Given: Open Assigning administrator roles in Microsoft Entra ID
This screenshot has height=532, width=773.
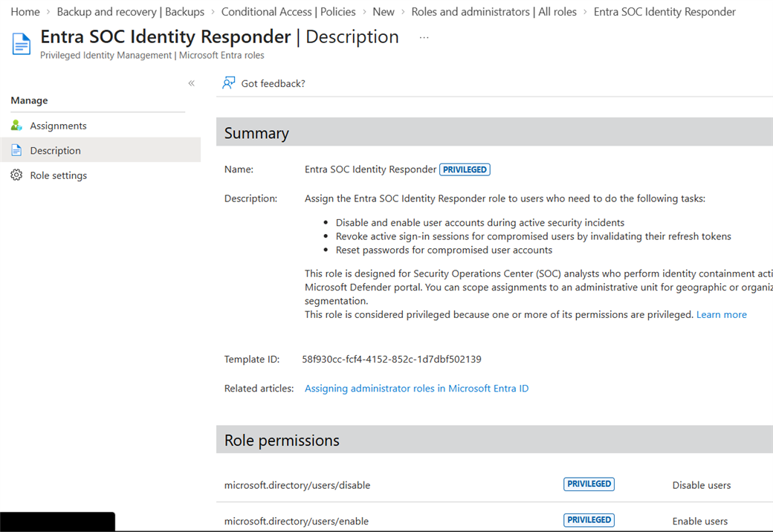Looking at the screenshot, I should (x=416, y=388).
